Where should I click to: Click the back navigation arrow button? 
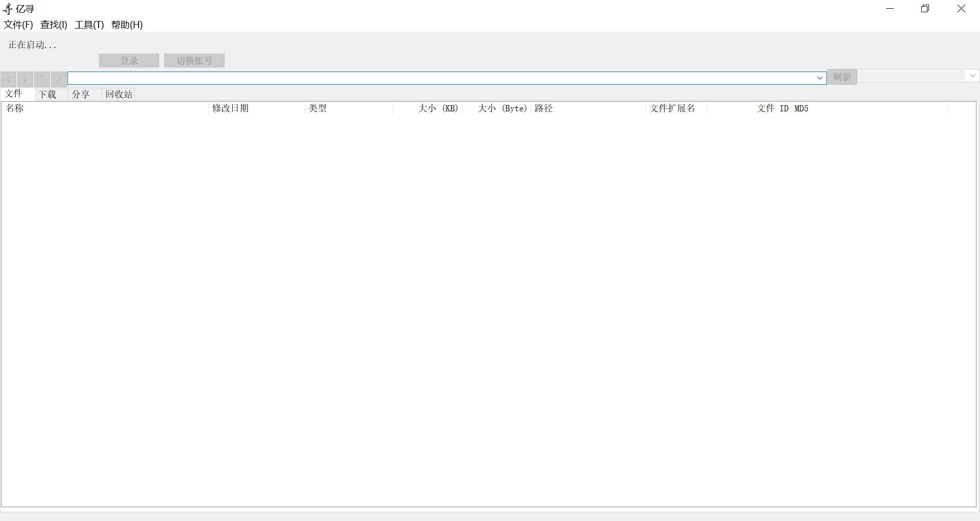coord(9,79)
